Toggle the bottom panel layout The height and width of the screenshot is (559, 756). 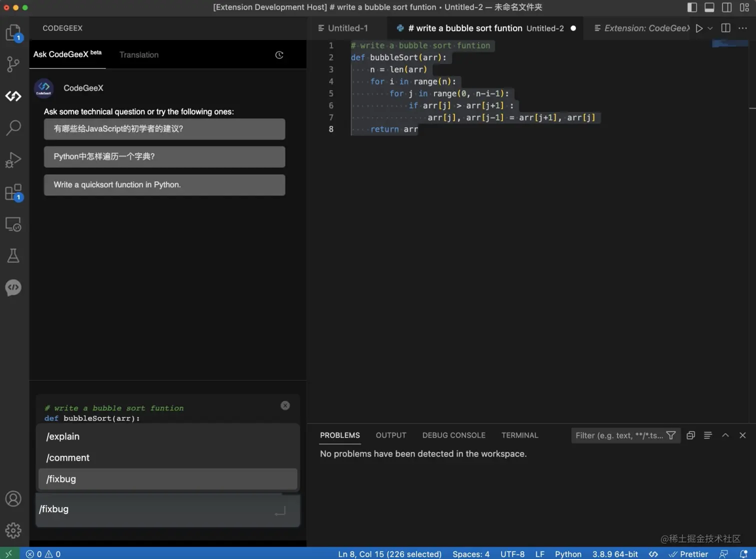click(x=709, y=7)
